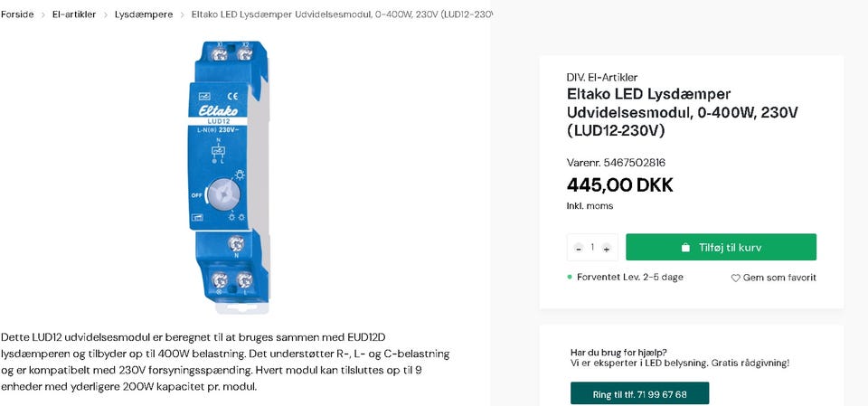Navigate to Lysdæmpere breadcrumb

(144, 14)
